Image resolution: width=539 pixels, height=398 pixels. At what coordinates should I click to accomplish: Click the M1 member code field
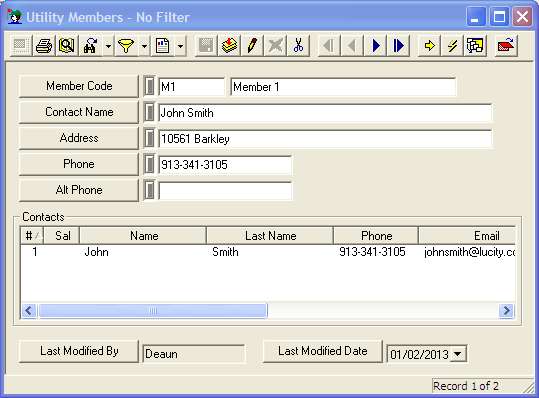click(191, 87)
